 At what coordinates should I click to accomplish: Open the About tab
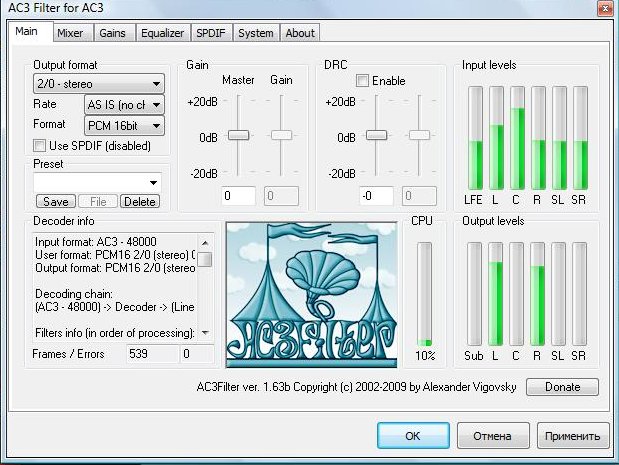point(300,33)
